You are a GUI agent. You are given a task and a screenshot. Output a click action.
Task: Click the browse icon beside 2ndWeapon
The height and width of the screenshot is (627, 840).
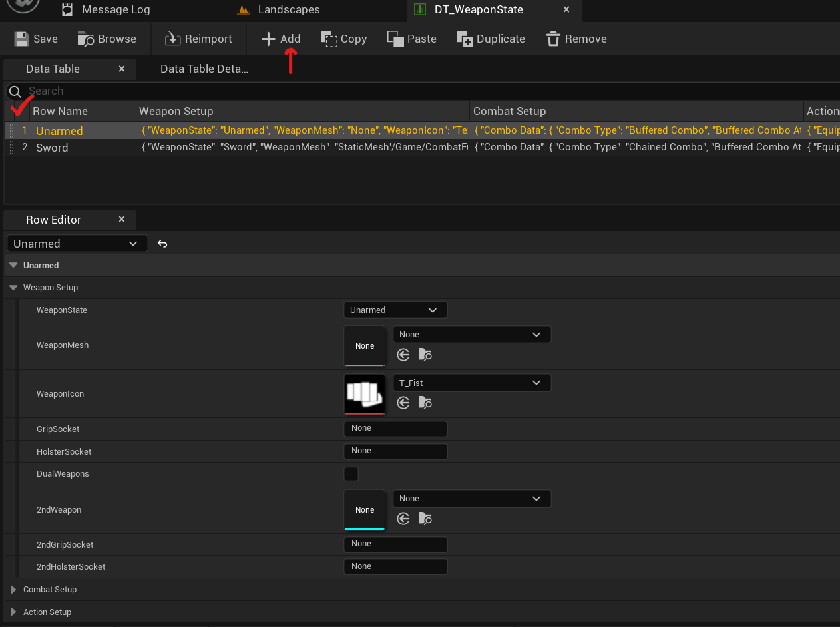coord(425,519)
